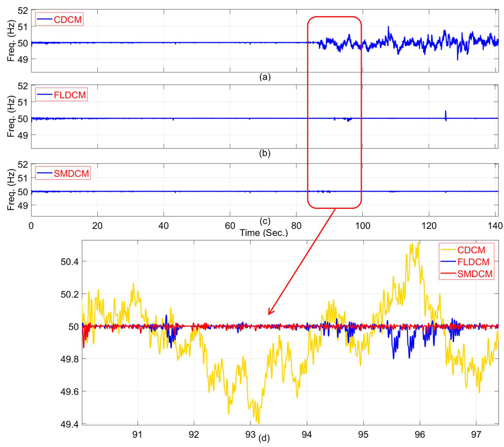Click the '(a)' subplot caption
The width and height of the screenshot is (504, 447).
265,77
